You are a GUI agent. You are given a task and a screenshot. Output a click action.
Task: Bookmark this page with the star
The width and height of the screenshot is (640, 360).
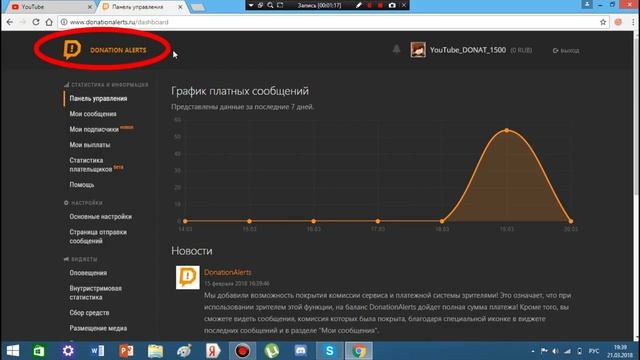[603, 22]
